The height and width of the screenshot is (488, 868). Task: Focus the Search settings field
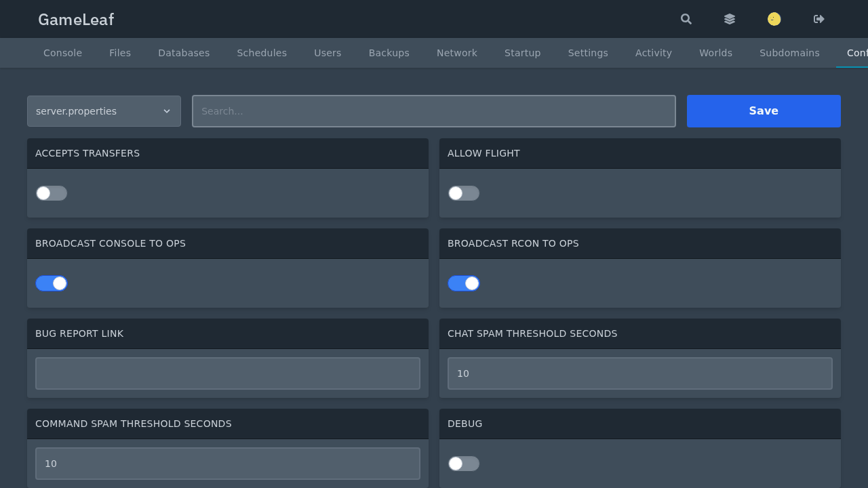click(x=434, y=111)
